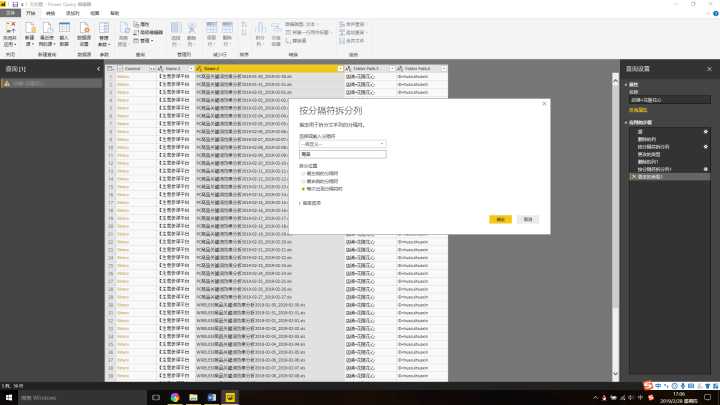
Task: Click the Append Queries ribbon item
Action: tap(352, 33)
